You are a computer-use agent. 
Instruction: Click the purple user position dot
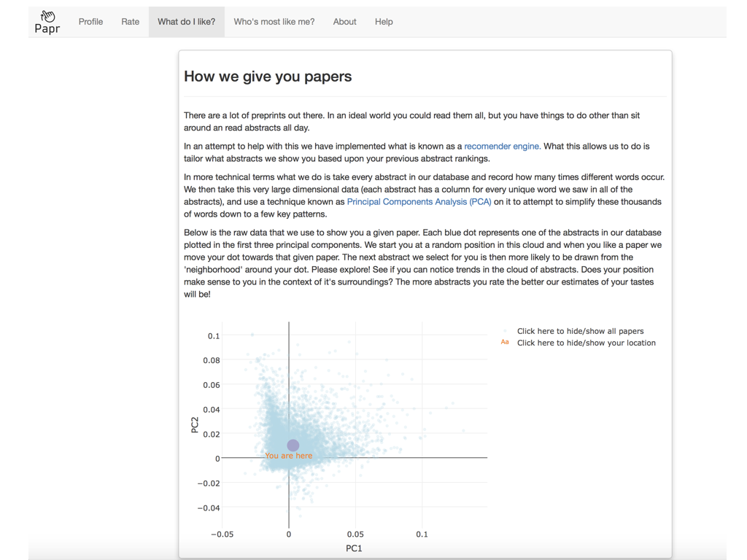(293, 446)
